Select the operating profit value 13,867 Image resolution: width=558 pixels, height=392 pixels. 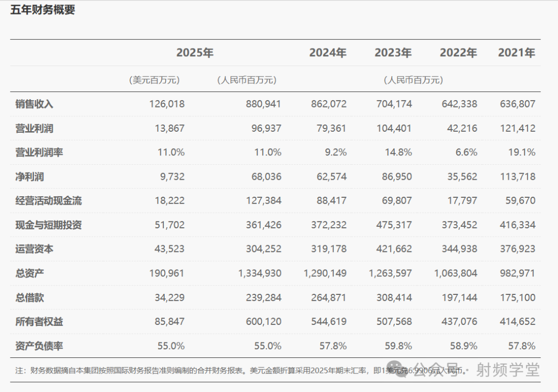click(x=170, y=128)
